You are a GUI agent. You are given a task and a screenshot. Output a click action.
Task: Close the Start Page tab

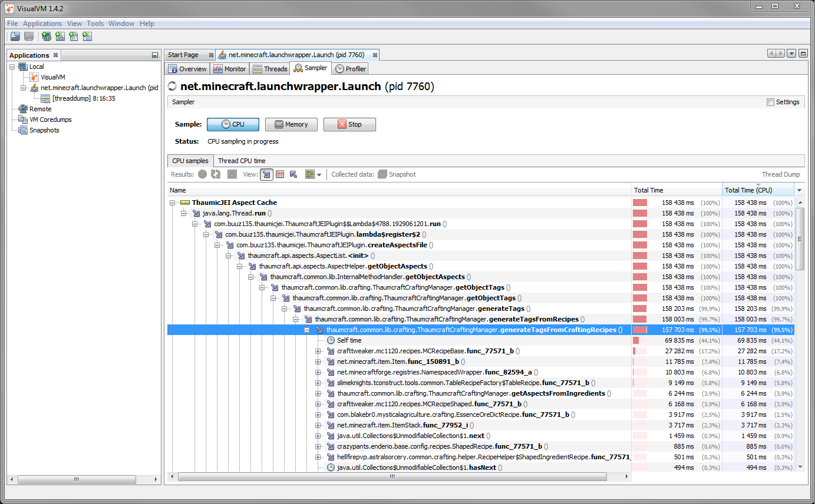210,55
